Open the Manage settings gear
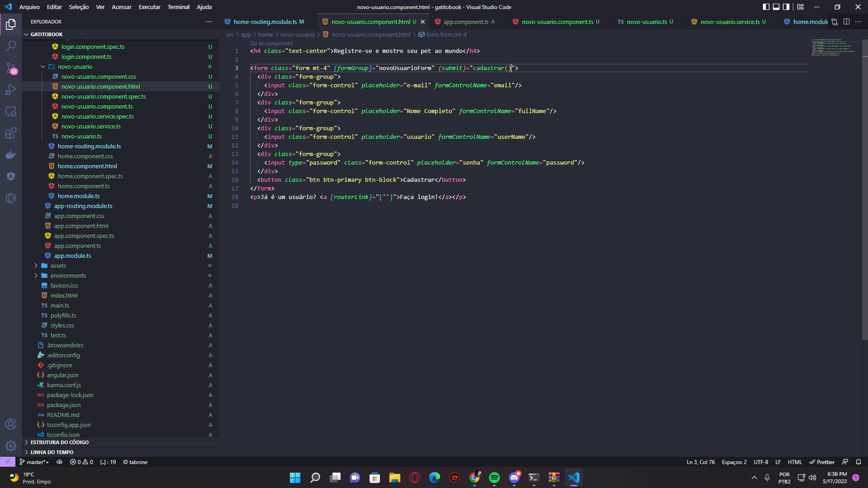 pyautogui.click(x=11, y=446)
